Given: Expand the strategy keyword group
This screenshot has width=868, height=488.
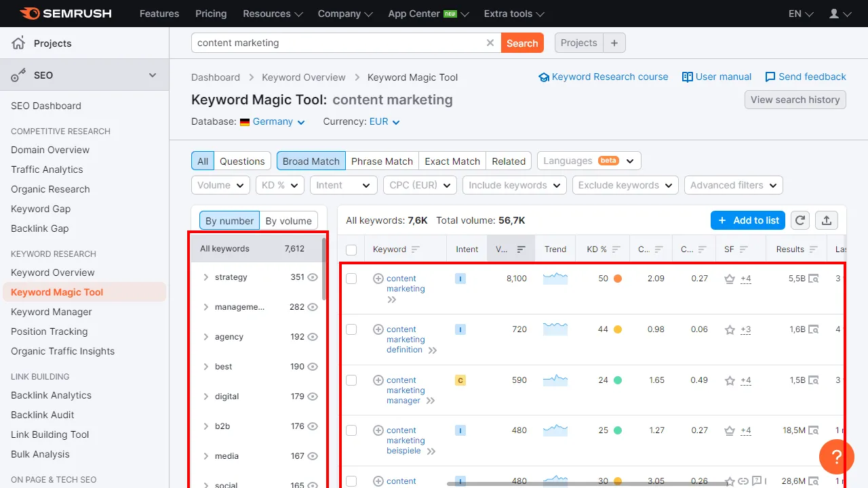Looking at the screenshot, I should click(206, 277).
